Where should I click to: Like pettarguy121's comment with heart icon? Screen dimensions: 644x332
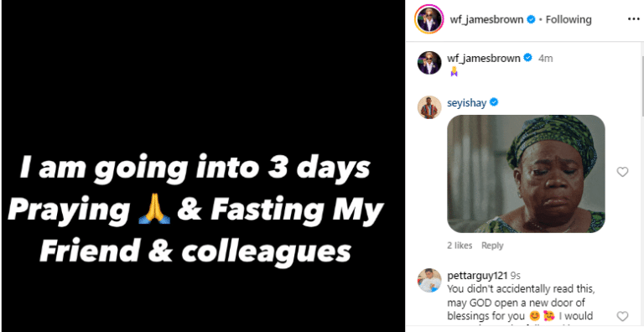pyautogui.click(x=623, y=316)
